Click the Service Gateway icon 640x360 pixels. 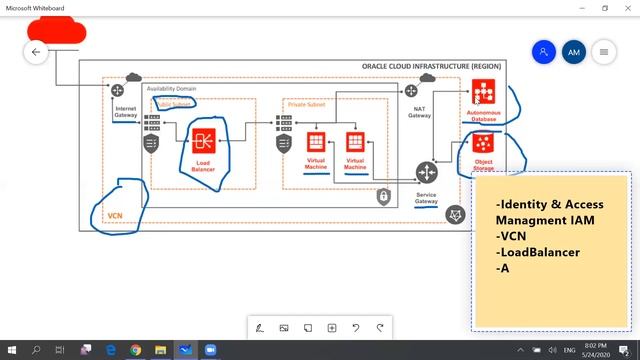(427, 172)
